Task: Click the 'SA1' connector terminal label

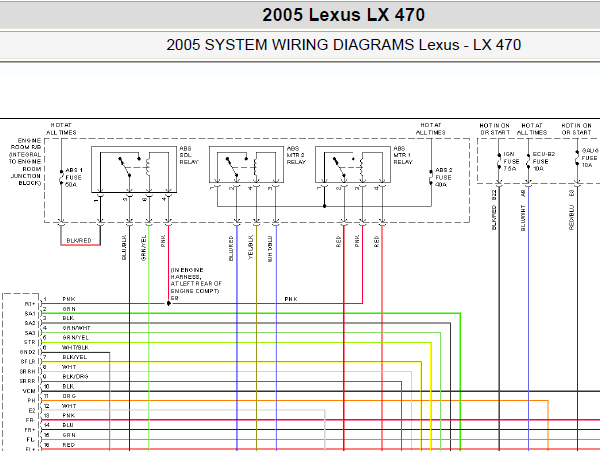Action: tap(30, 314)
